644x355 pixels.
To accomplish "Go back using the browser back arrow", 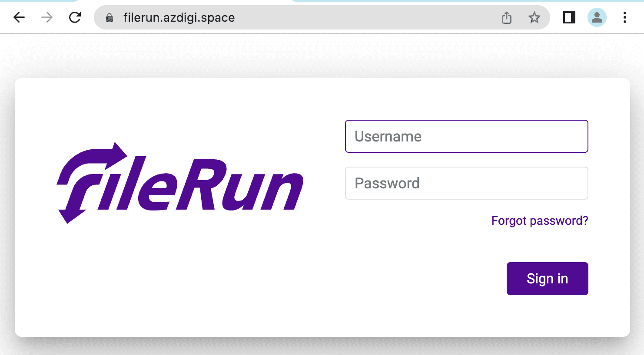I will tap(19, 17).
